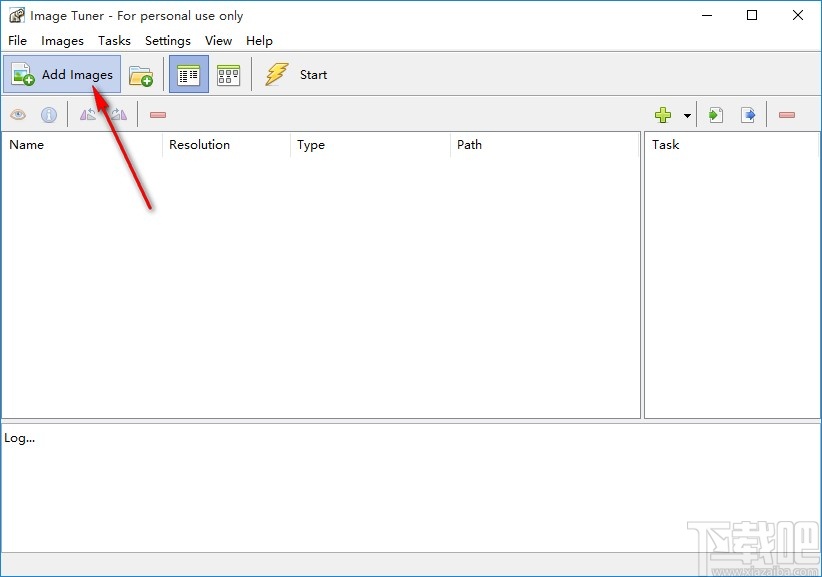Add a new task with green plus
The image size is (822, 577).
pos(663,115)
